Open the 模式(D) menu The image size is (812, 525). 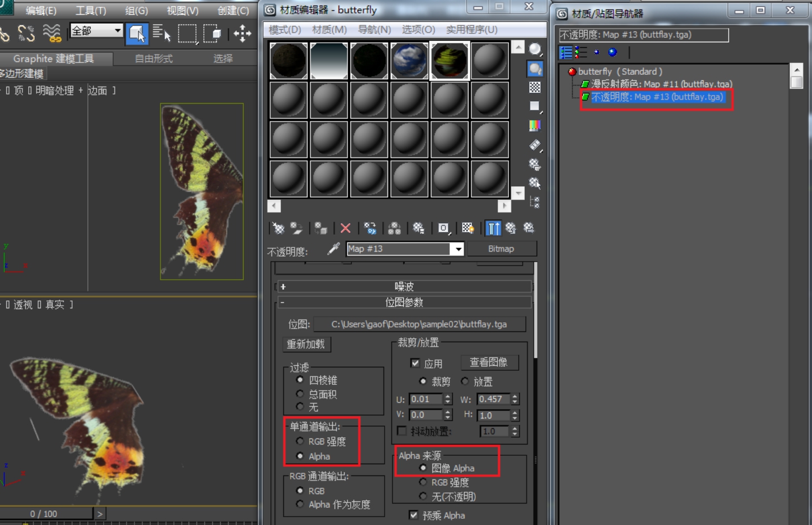285,29
